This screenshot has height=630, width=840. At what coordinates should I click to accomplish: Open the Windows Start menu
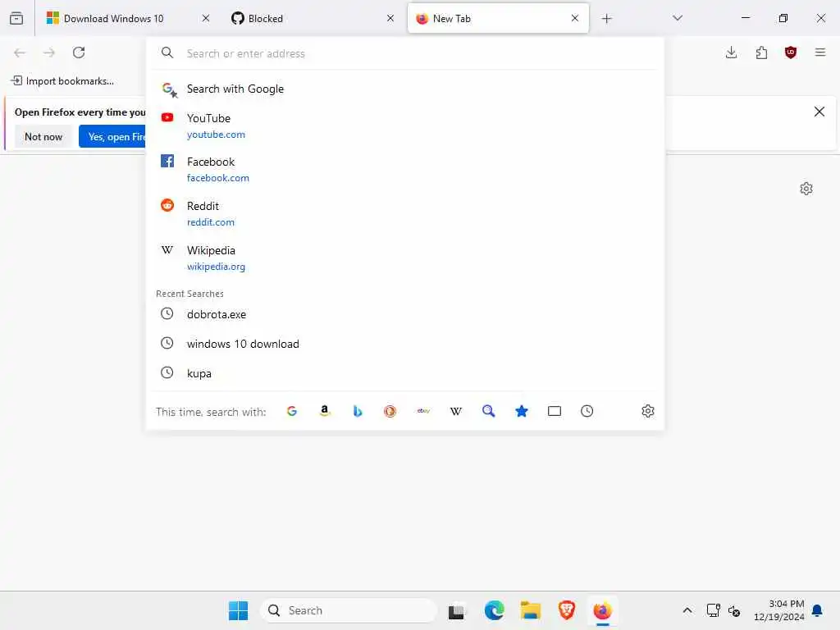[x=239, y=610]
